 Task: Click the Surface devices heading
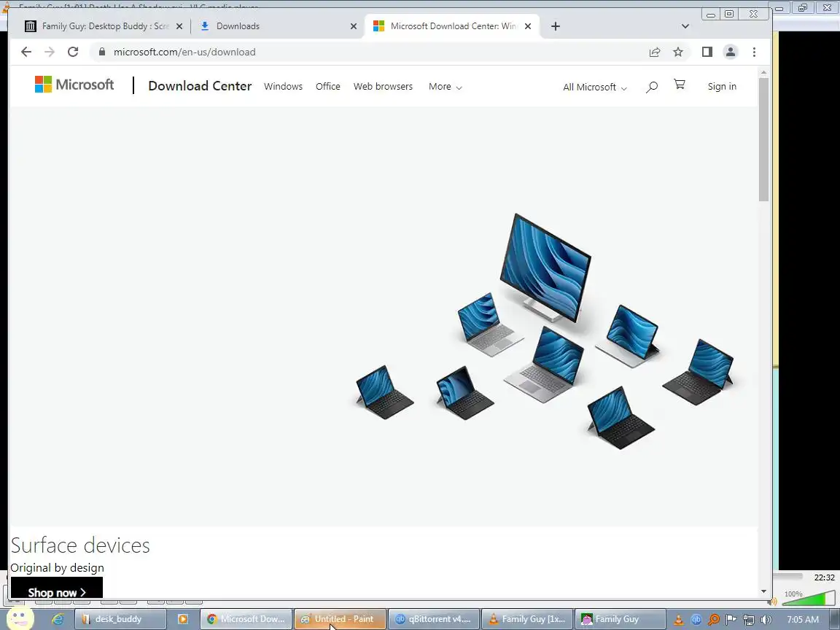point(80,545)
